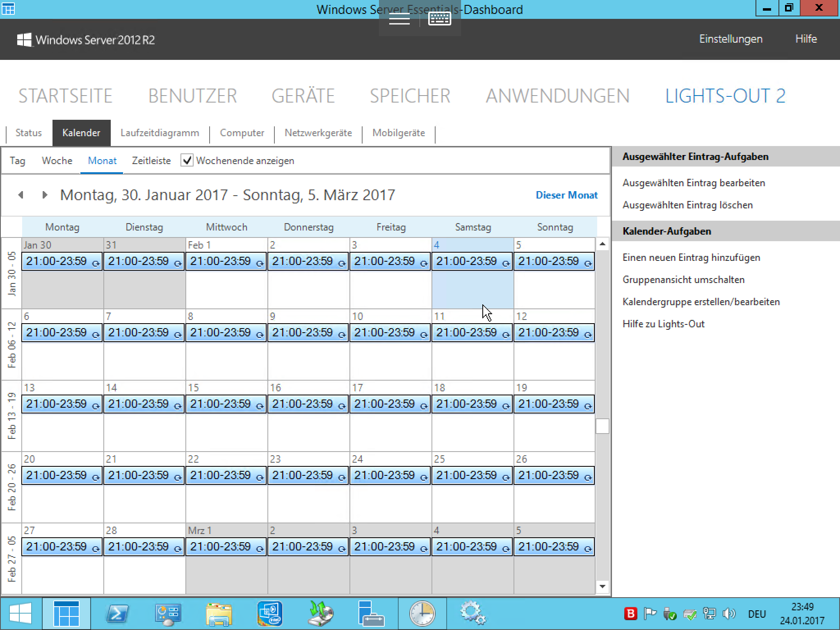Click Gruppenansicht umschalten
The height and width of the screenshot is (630, 840).
(x=683, y=280)
